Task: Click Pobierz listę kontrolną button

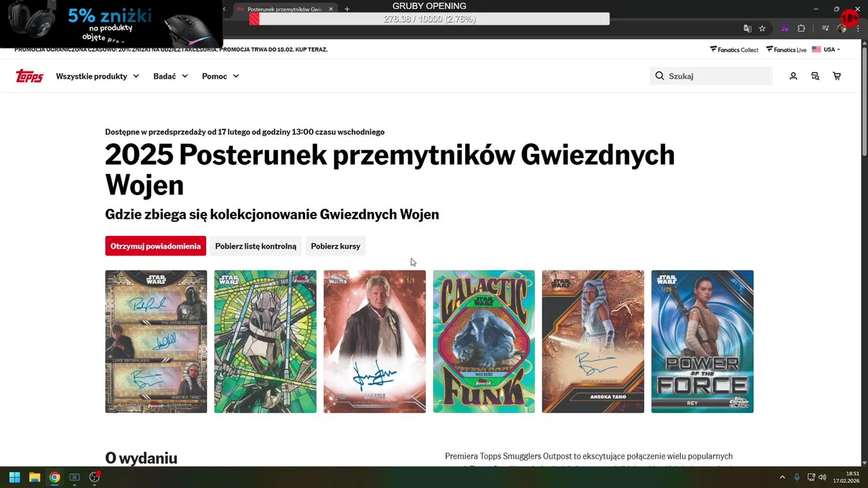Action: (256, 246)
